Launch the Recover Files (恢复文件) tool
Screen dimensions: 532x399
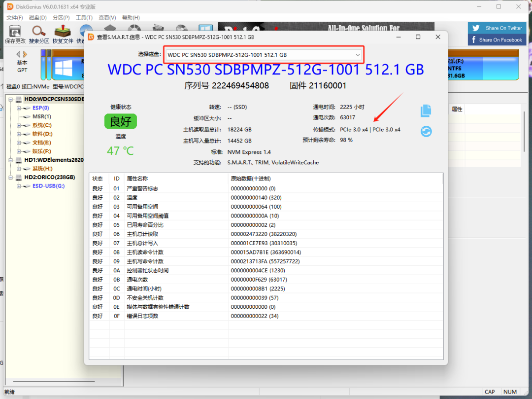(63, 31)
